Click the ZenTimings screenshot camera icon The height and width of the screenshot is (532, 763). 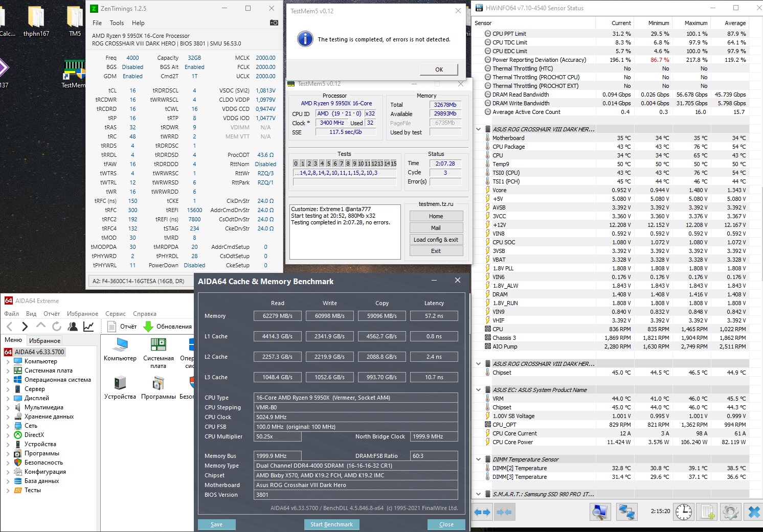274,22
